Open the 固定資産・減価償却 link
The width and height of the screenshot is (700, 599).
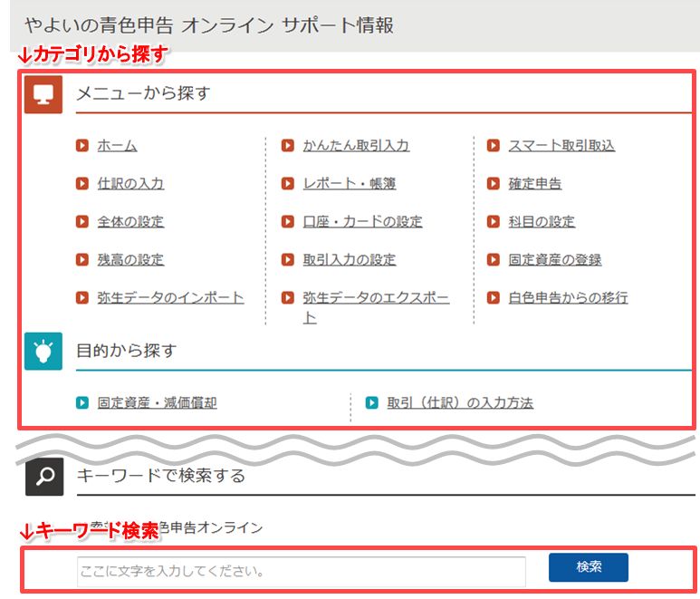[158, 403]
